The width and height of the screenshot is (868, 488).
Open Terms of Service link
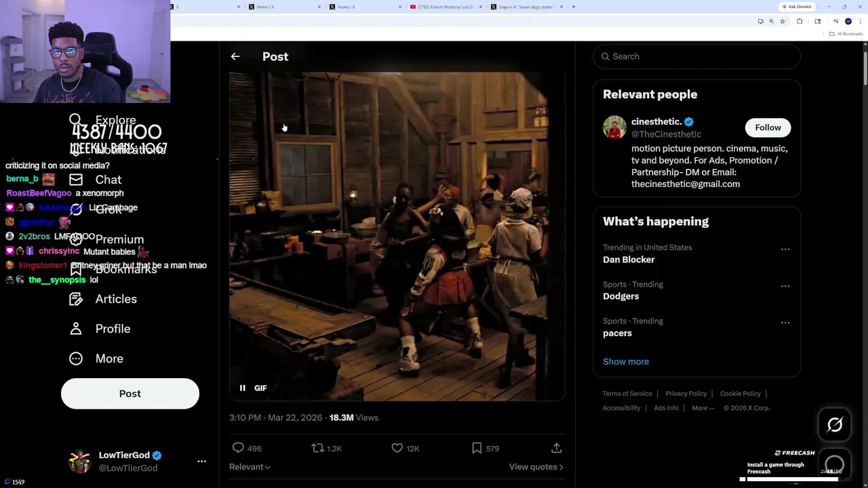(627, 394)
